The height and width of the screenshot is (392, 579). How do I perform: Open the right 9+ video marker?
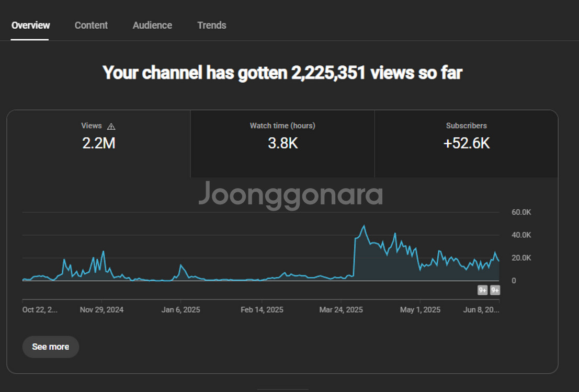click(x=495, y=290)
